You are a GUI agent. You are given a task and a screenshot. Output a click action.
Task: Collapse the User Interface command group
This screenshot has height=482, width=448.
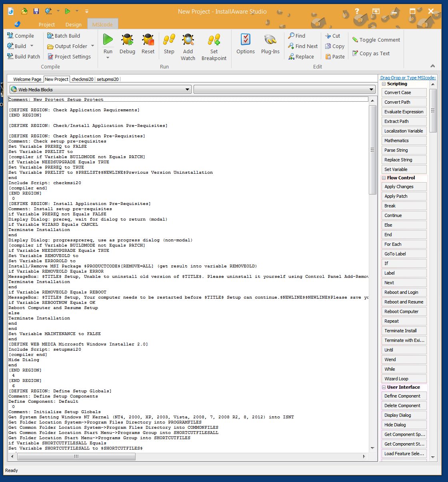384,387
